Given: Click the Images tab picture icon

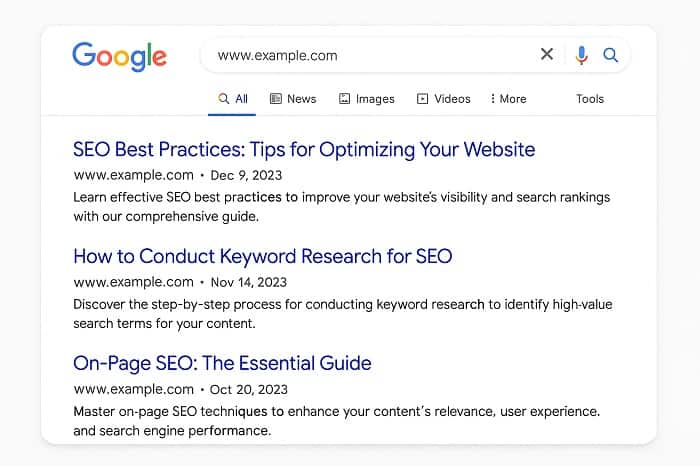Looking at the screenshot, I should (344, 99).
